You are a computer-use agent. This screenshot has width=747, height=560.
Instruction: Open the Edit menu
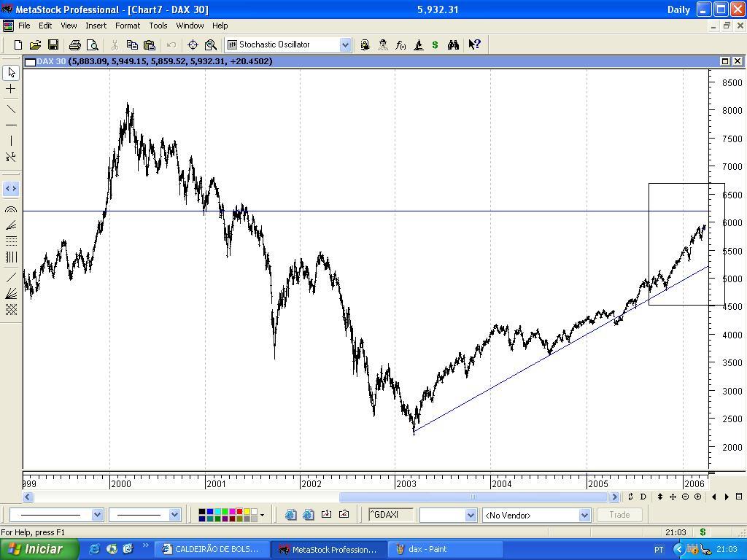(45, 26)
